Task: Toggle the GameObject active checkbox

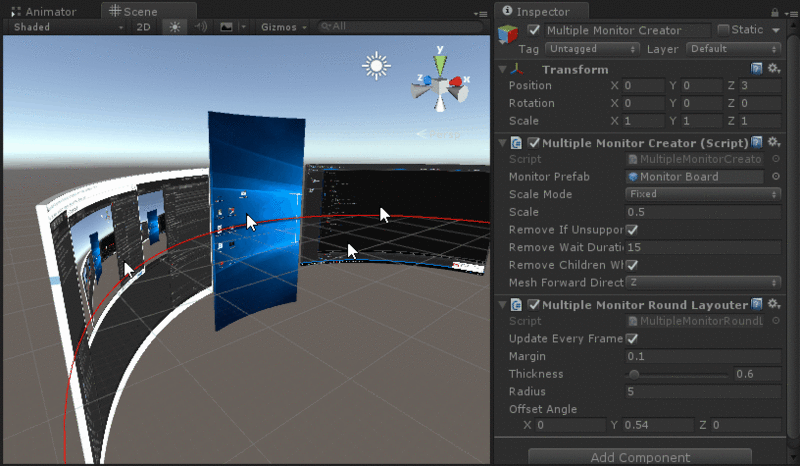Action: pos(534,30)
